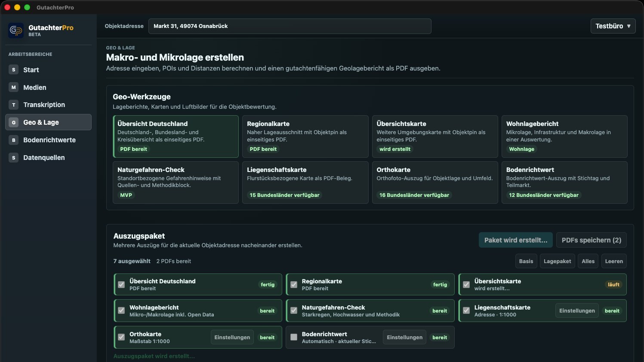Screen dimensions: 644x362
Task: Uncheck the Orthokarte checkbox
Action: point(121,337)
